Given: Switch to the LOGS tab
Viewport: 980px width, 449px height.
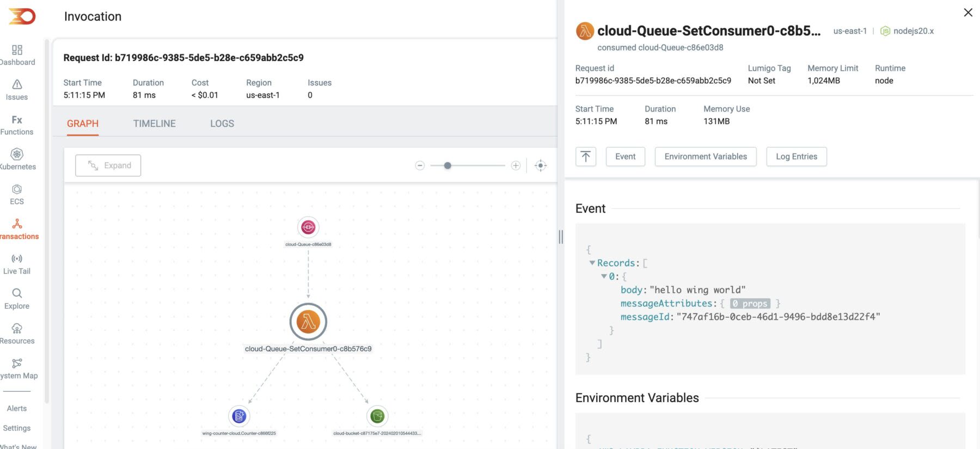Looking at the screenshot, I should coord(222,124).
